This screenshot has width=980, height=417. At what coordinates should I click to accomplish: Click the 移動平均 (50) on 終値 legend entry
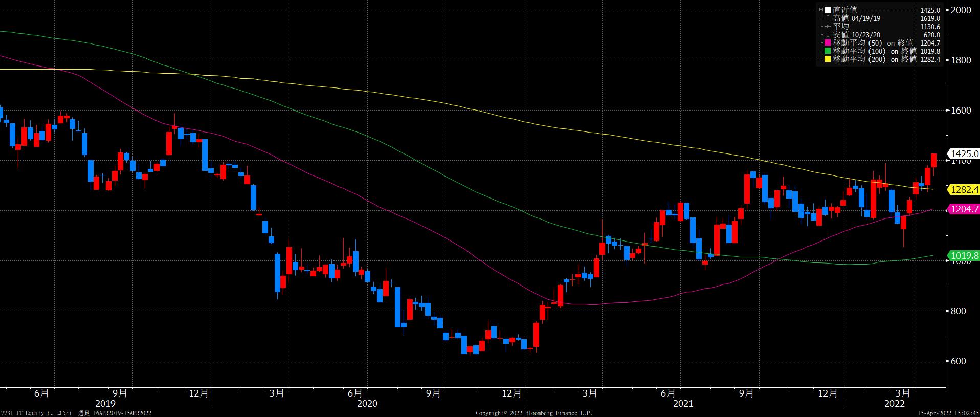[x=875, y=43]
